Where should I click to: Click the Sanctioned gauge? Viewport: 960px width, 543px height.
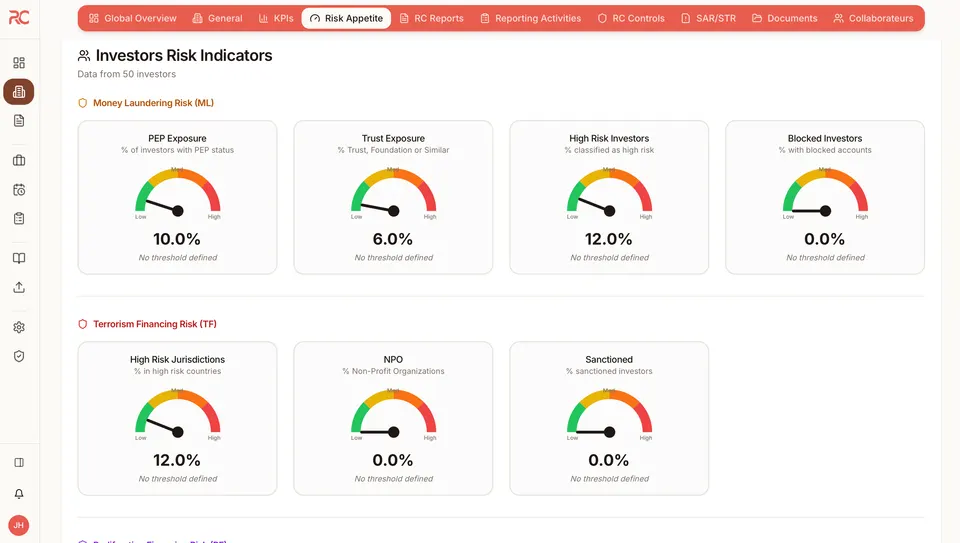point(609,414)
